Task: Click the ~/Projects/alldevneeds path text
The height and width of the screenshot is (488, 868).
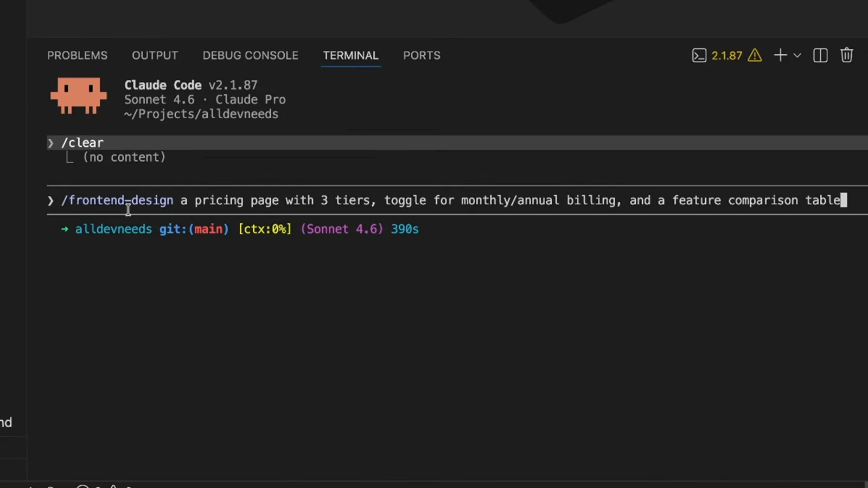Action: (201, 114)
